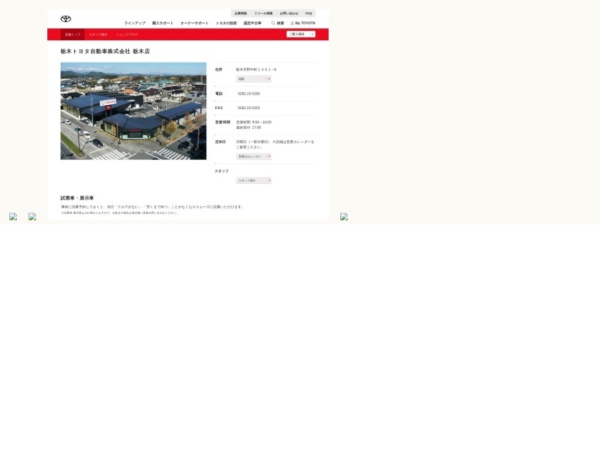The width and height of the screenshot is (600, 450).
Task: Open the 購入サポート navigation menu
Action: (x=163, y=23)
